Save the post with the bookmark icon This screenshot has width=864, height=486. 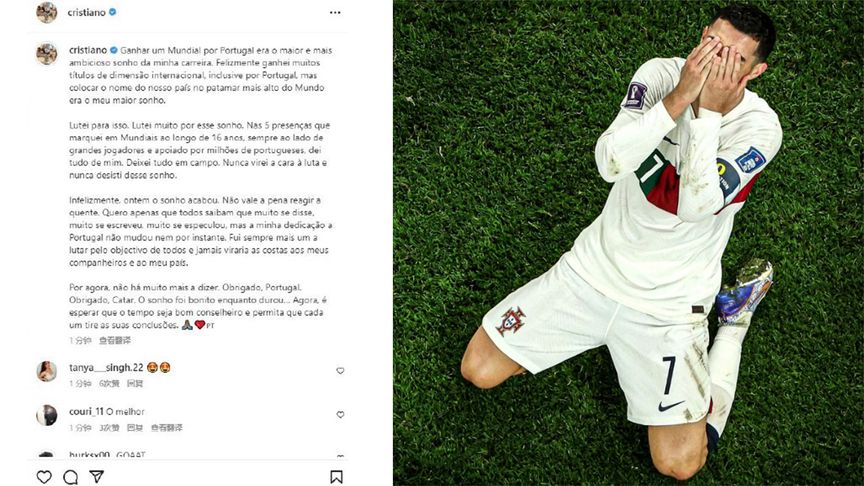336,477
